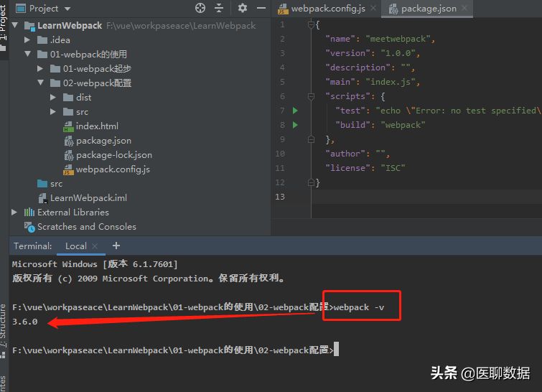Open the Structure tool window side button
Viewport: 542px width, 392px height.
click(4, 328)
